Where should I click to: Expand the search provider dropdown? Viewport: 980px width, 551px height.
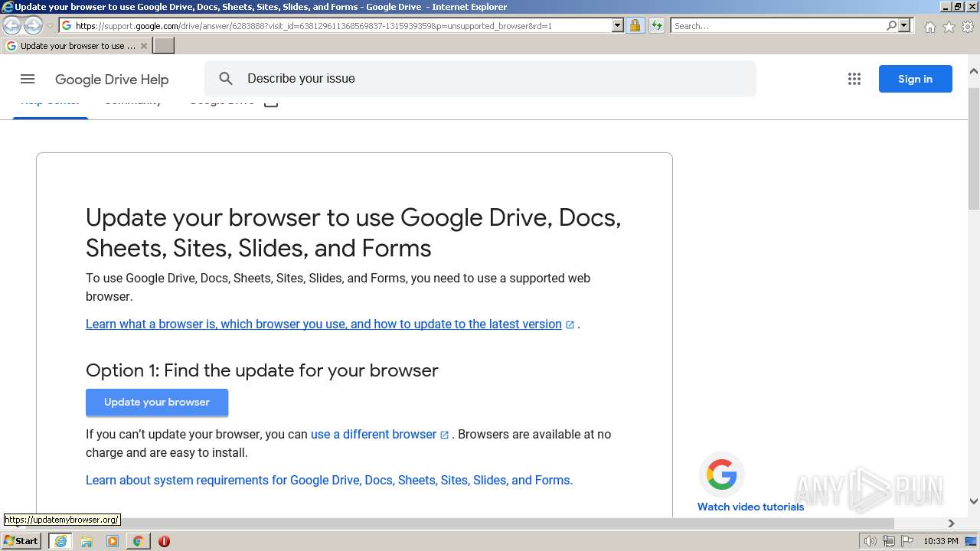904,26
